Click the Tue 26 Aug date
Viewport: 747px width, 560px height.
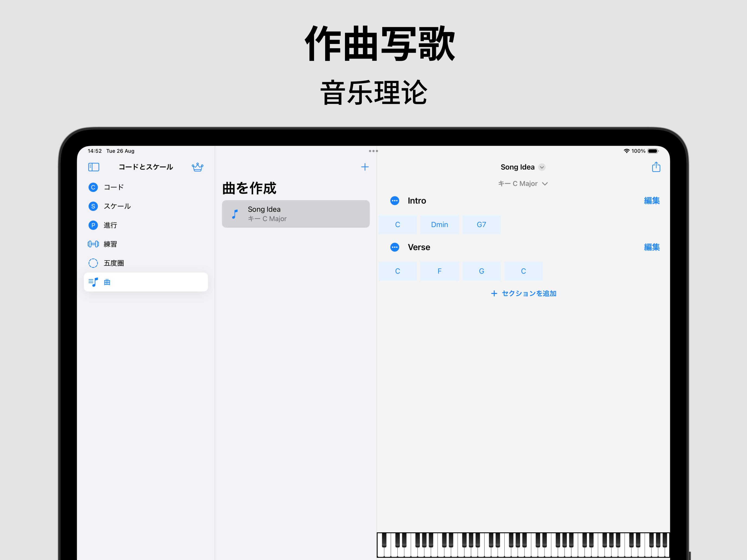(120, 151)
